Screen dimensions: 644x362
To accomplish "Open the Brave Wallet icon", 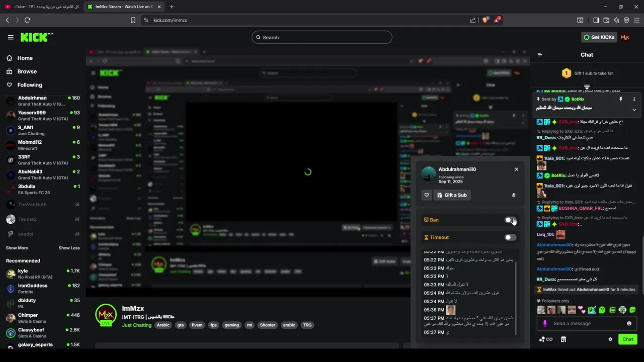I will coord(606,20).
